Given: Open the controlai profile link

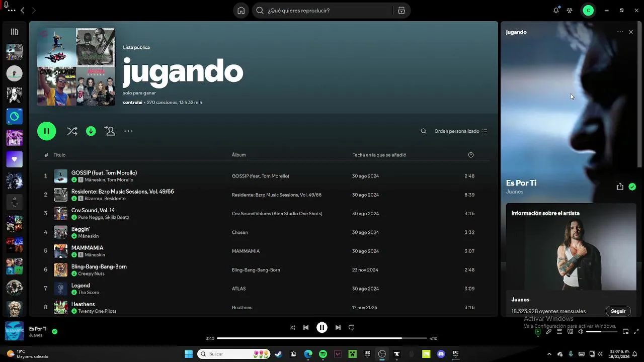Looking at the screenshot, I should tap(132, 103).
